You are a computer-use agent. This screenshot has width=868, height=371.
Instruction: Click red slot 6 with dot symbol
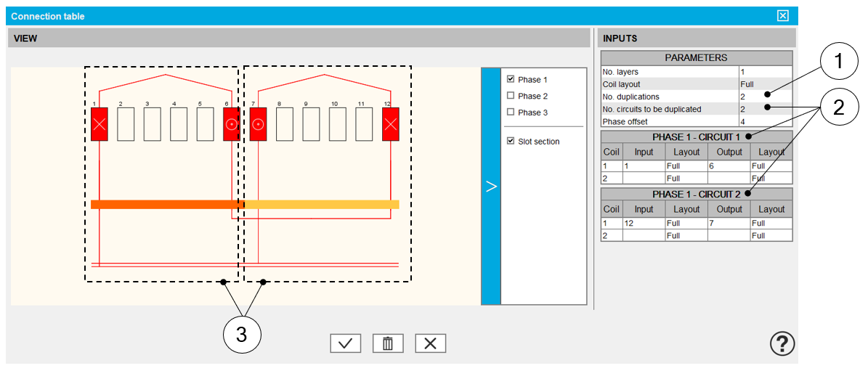coord(231,126)
